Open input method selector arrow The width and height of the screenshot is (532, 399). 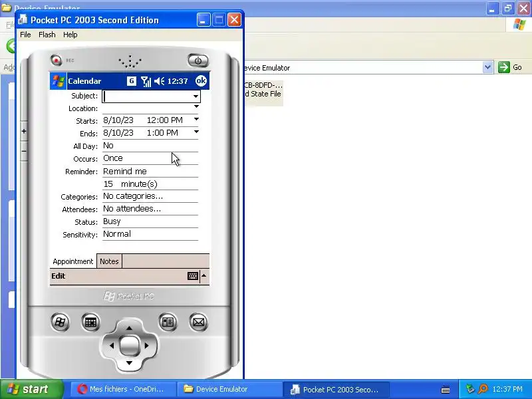[x=204, y=275]
